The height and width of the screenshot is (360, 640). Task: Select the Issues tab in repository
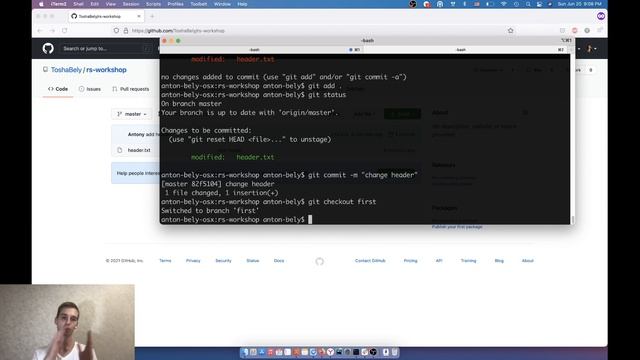tap(90, 89)
